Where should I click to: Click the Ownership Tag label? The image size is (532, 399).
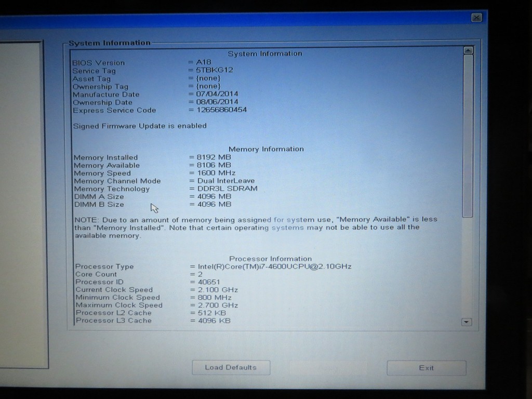(100, 87)
